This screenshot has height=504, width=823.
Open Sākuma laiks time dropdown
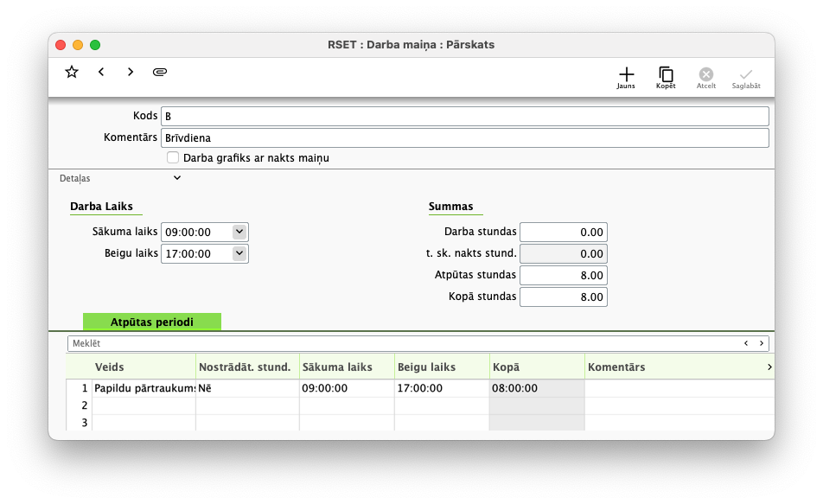click(x=239, y=232)
